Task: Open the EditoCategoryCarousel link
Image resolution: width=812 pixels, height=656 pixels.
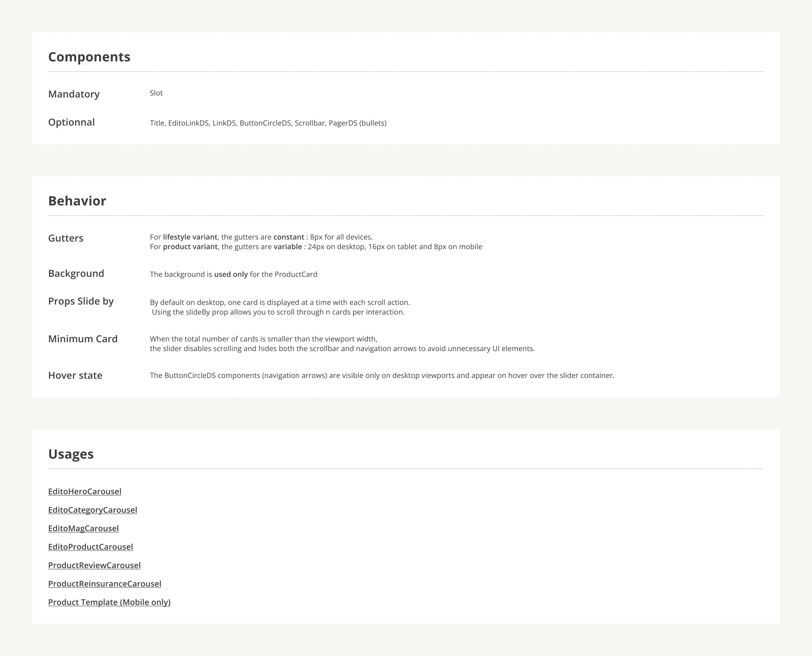Action: [93, 510]
